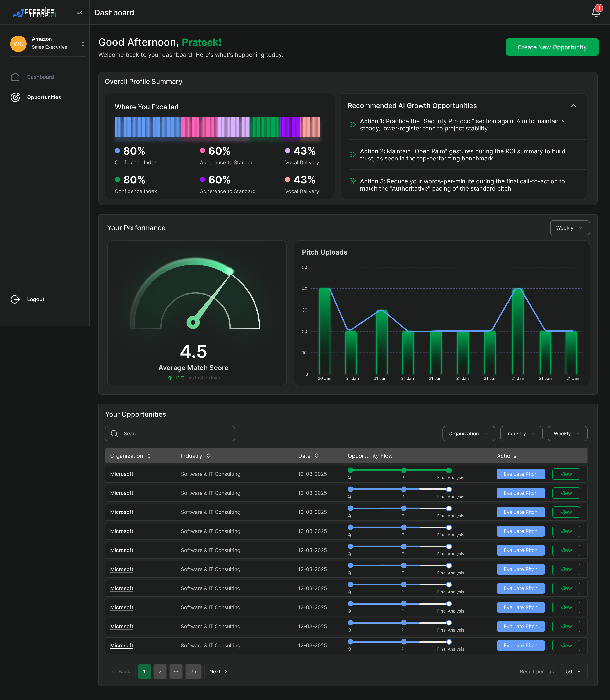Image resolution: width=610 pixels, height=700 pixels.
Task: Click the search magnifier in Your Opportunities
Action: 114,434
